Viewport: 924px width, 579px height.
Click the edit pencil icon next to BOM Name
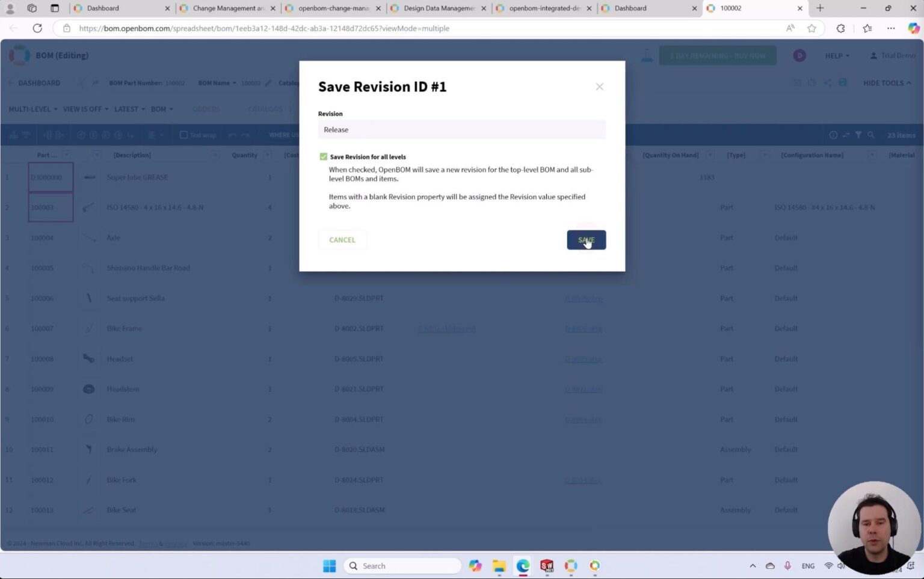pyautogui.click(x=267, y=83)
